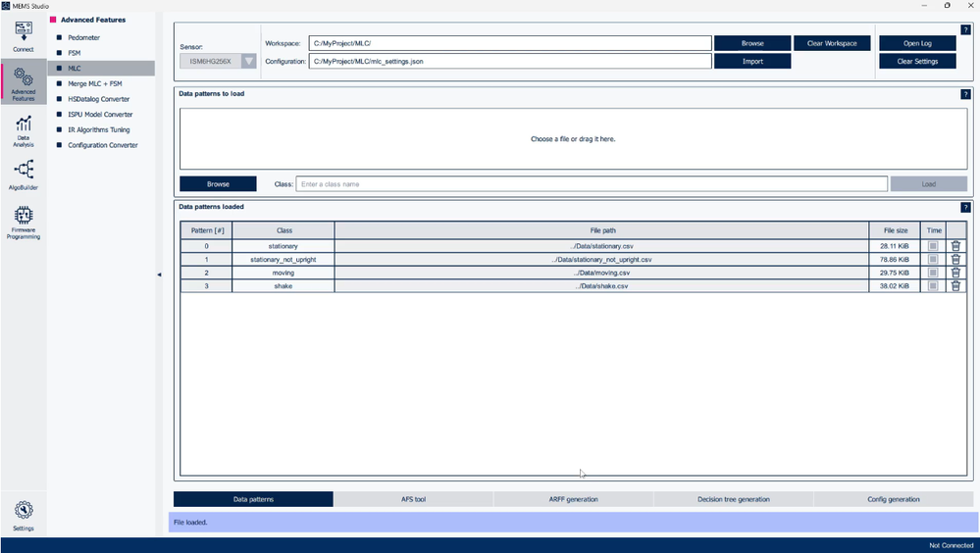The image size is (980, 553).
Task: Launch AlgoBuilder from the sidebar
Action: click(24, 175)
